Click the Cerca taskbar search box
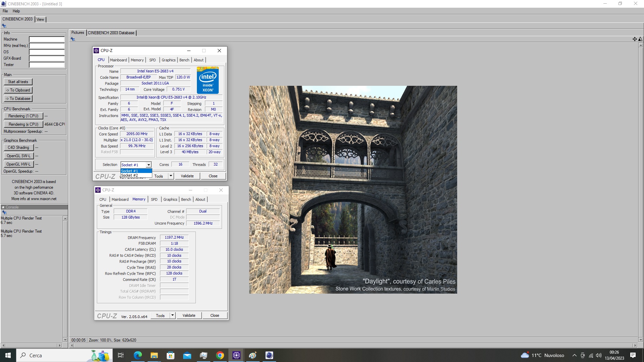 [x=64, y=355]
